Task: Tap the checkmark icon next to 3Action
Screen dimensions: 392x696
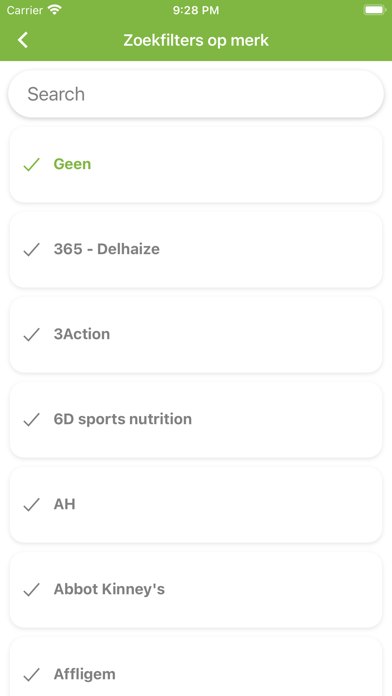Action: 32,335
